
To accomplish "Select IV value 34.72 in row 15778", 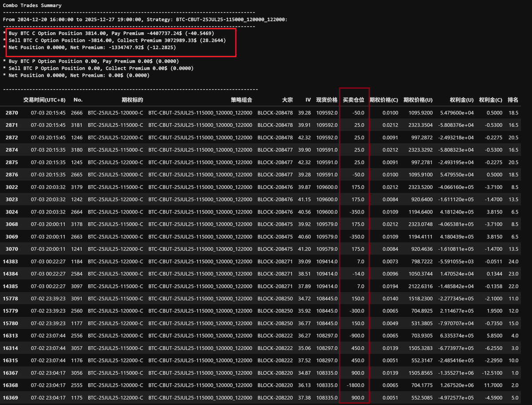I will pos(305,299).
